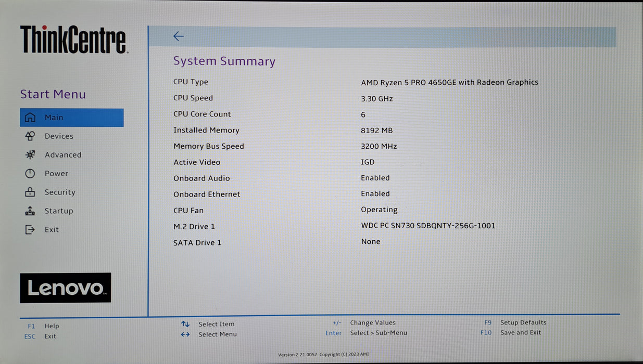Click the ThinkCentre logo
This screenshot has height=364, width=643.
pyautogui.click(x=73, y=40)
